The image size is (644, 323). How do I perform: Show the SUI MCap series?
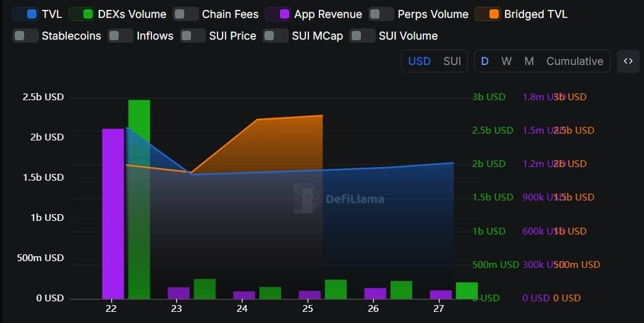[276, 36]
